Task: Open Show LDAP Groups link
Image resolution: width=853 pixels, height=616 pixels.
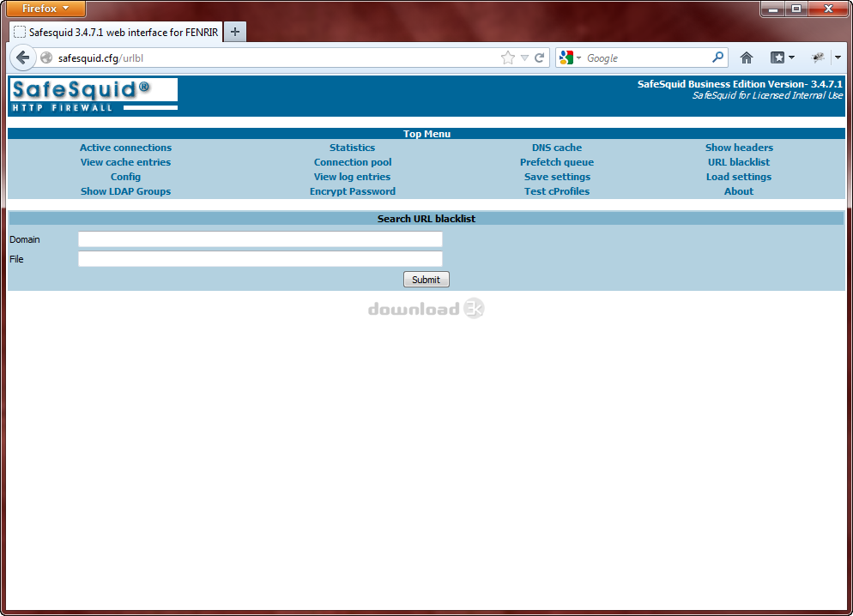Action: 125,191
